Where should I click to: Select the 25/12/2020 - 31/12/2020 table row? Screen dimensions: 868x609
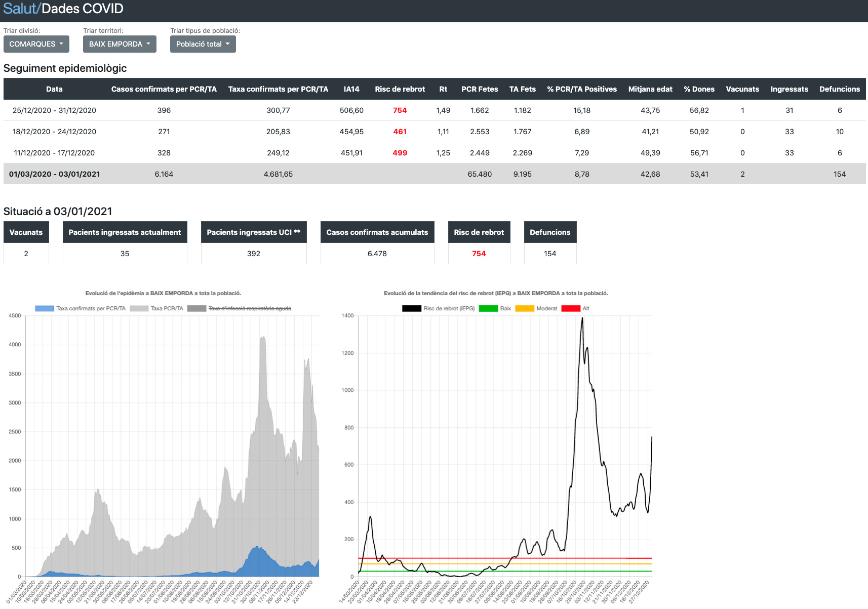pos(54,110)
